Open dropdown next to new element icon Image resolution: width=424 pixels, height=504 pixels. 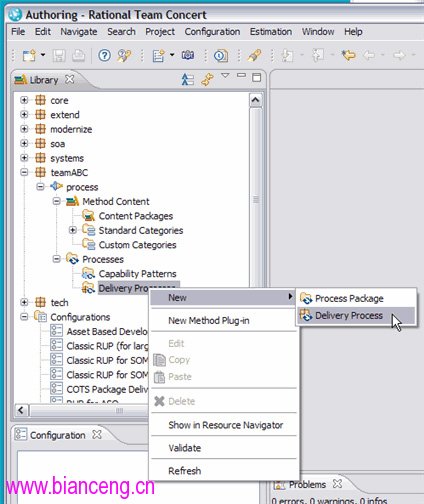pyautogui.click(x=172, y=55)
